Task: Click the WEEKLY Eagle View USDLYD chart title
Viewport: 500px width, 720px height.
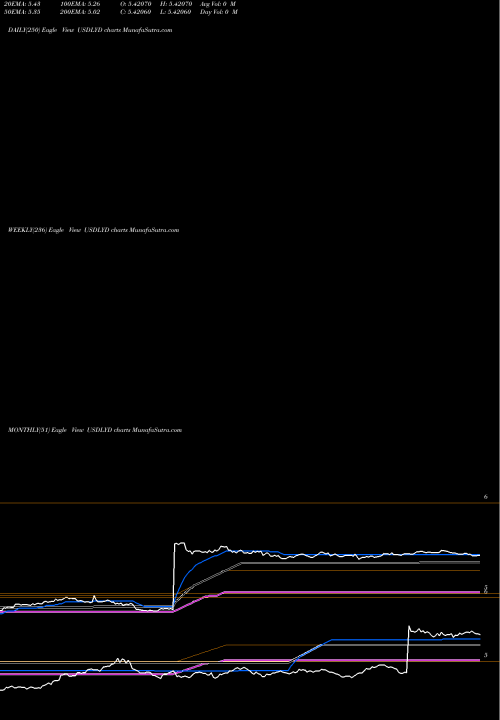Action: point(94,230)
